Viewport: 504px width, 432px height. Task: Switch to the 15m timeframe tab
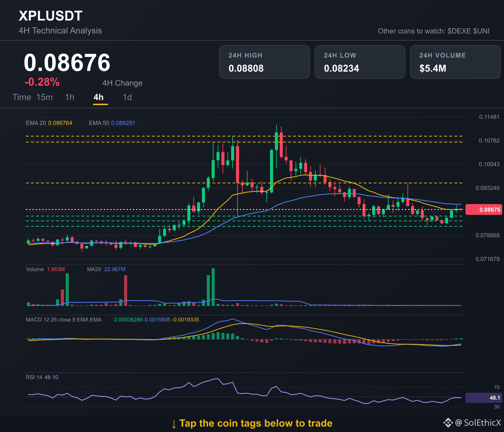pyautogui.click(x=45, y=97)
